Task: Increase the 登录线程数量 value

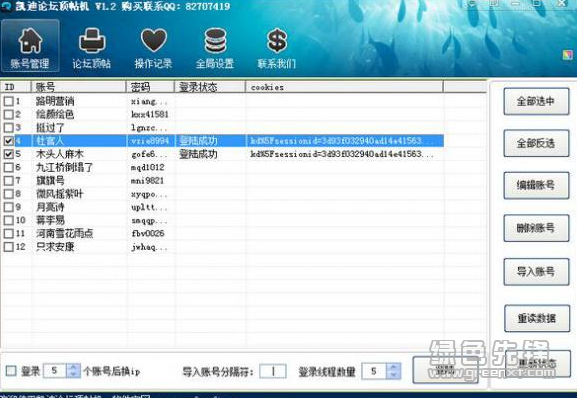Action: click(394, 367)
